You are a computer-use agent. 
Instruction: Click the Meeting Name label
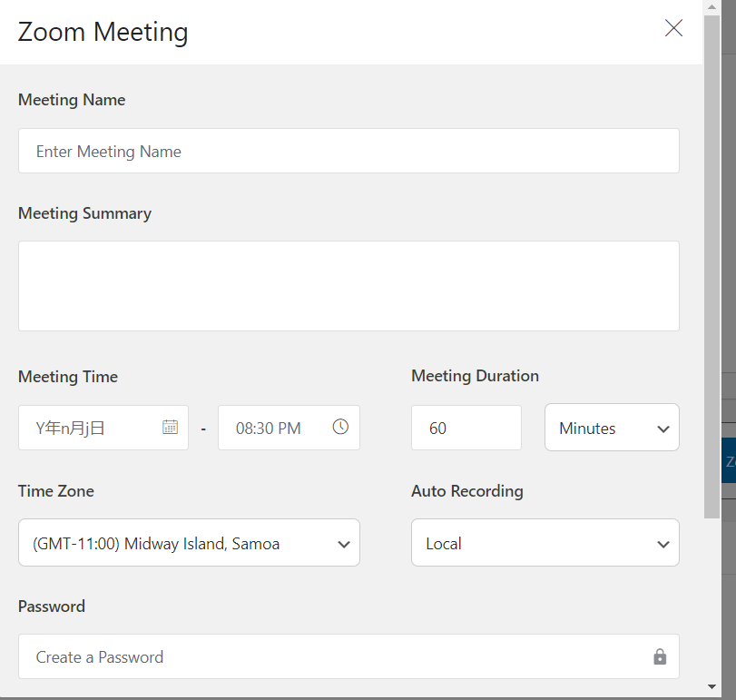point(72,100)
